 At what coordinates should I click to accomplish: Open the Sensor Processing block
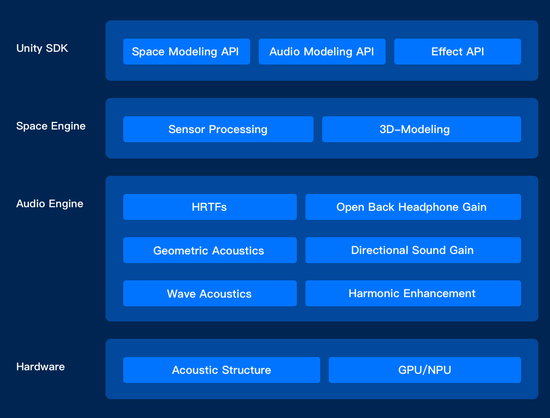(218, 129)
